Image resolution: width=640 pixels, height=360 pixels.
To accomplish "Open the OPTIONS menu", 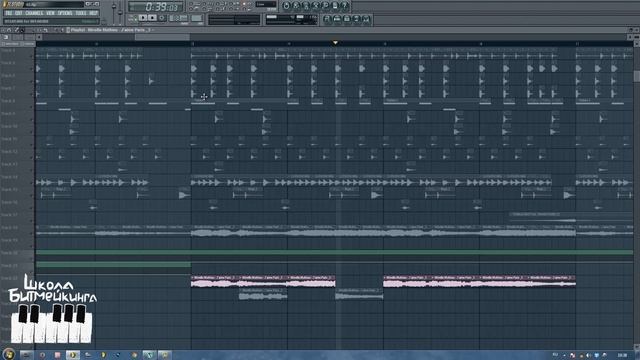I will 65,13.
